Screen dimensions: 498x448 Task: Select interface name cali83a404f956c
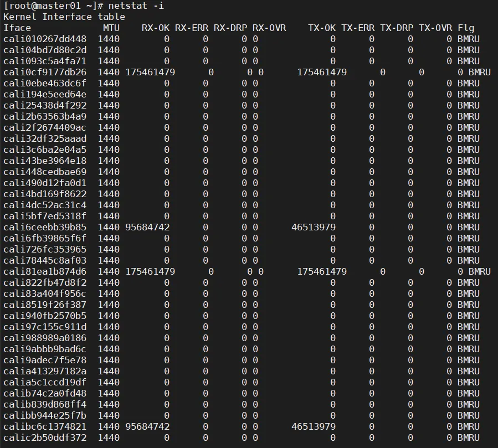click(45, 293)
